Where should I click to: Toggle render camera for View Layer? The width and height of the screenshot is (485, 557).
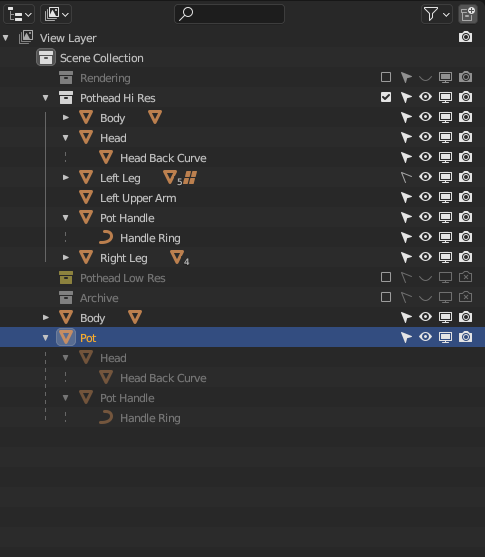[x=465, y=37]
